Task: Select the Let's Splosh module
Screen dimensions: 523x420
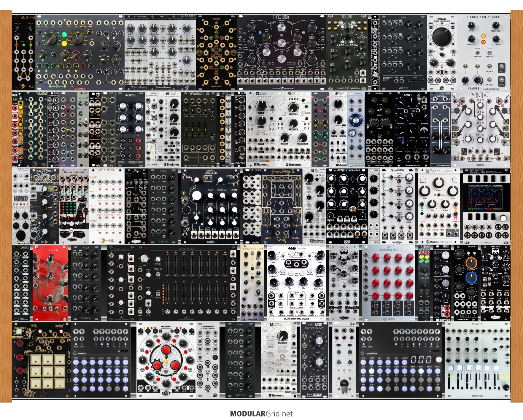Action: [107, 206]
